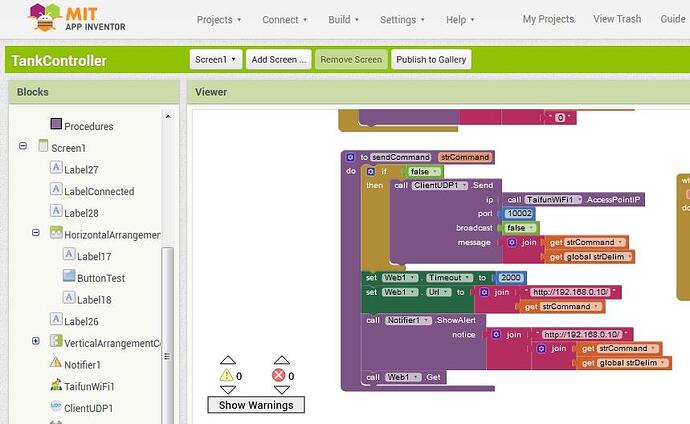Click the Label28 label icon
This screenshot has width=690, height=424.
[x=56, y=211]
